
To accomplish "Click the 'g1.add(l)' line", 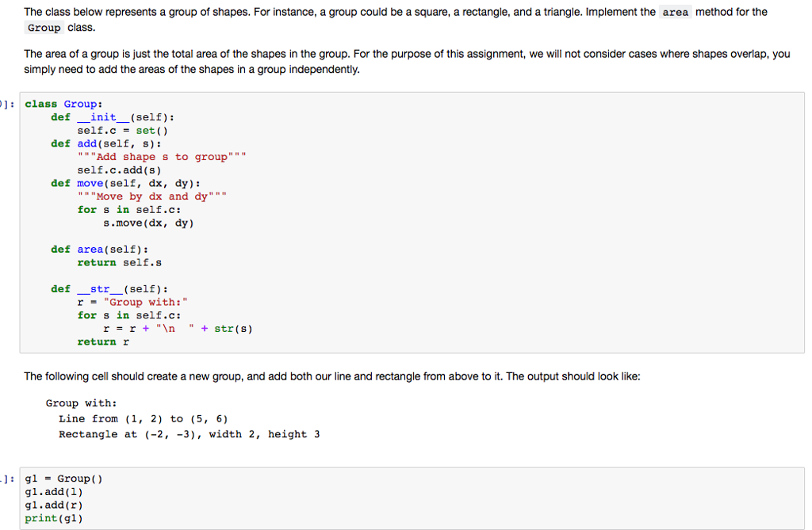I will (54, 492).
